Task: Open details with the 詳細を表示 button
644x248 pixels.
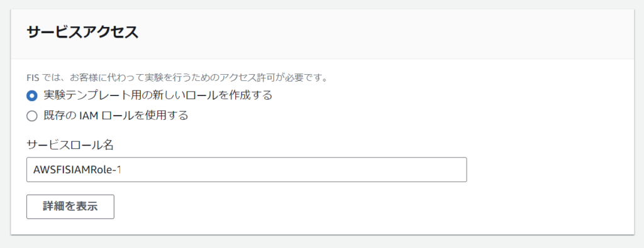Action: pos(70,207)
